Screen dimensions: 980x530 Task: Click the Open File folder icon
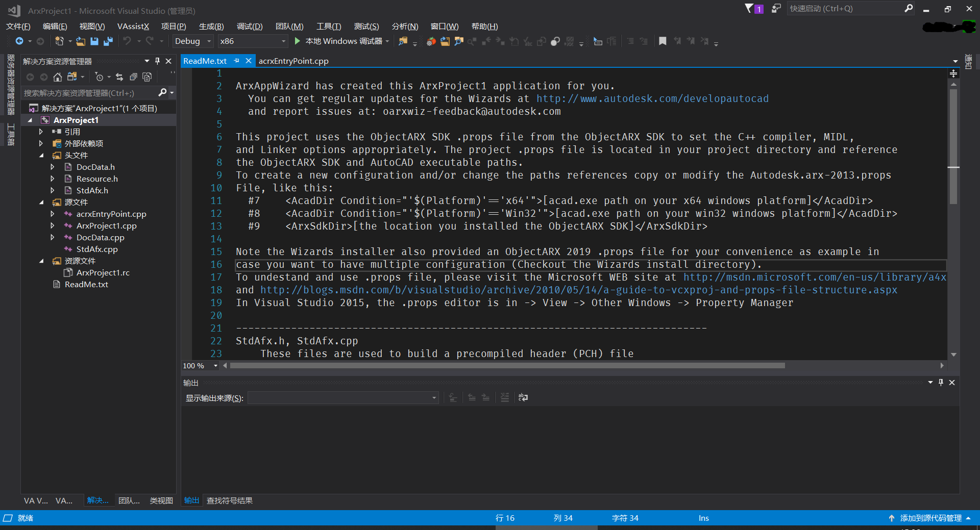[81, 41]
